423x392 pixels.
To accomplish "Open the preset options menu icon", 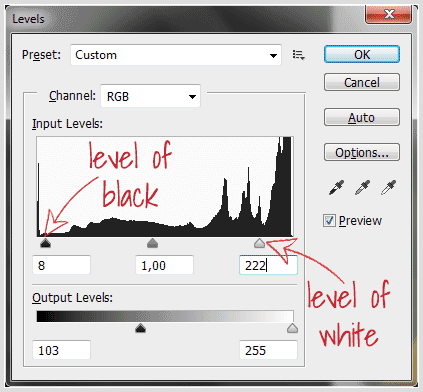I will (298, 55).
